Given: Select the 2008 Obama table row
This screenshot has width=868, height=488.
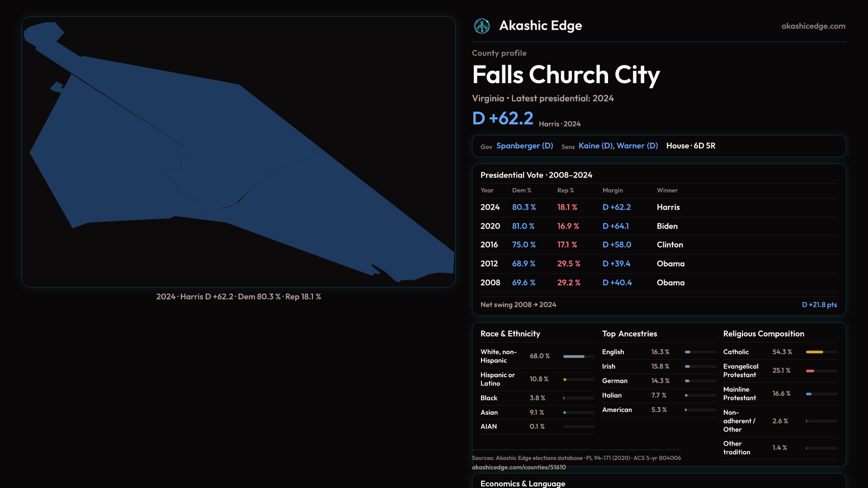Looking at the screenshot, I should click(x=658, y=283).
